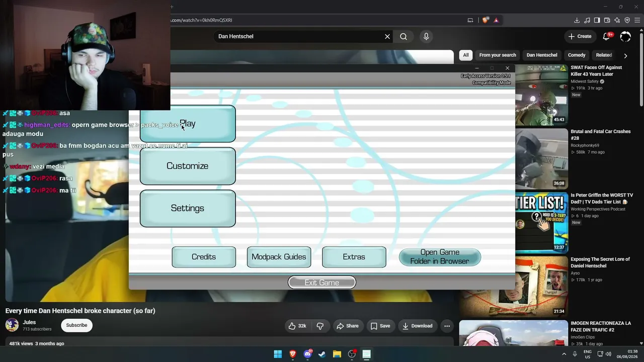Subscribe to the Jules channel

click(76, 325)
